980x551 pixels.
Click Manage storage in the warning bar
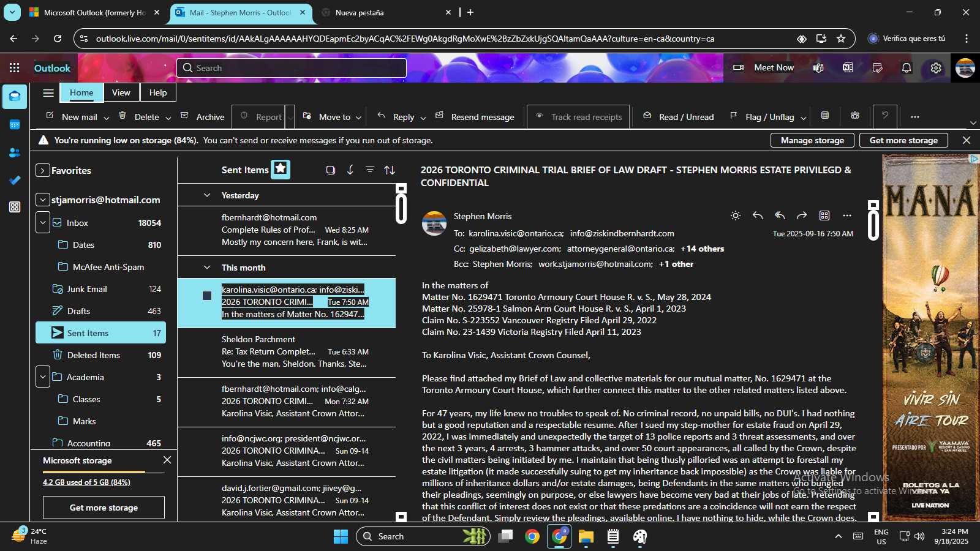pos(812,140)
